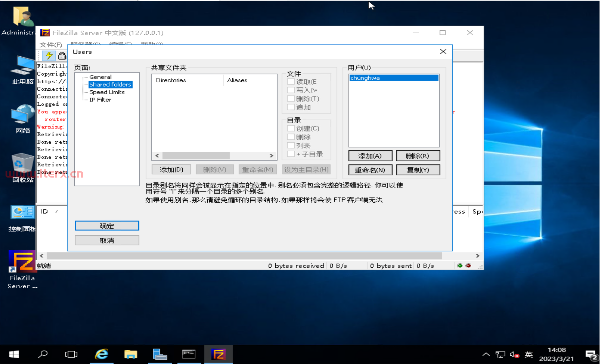This screenshot has width=600, height=364.
Task: Click the ID column header sort arrow
Action: [57, 212]
